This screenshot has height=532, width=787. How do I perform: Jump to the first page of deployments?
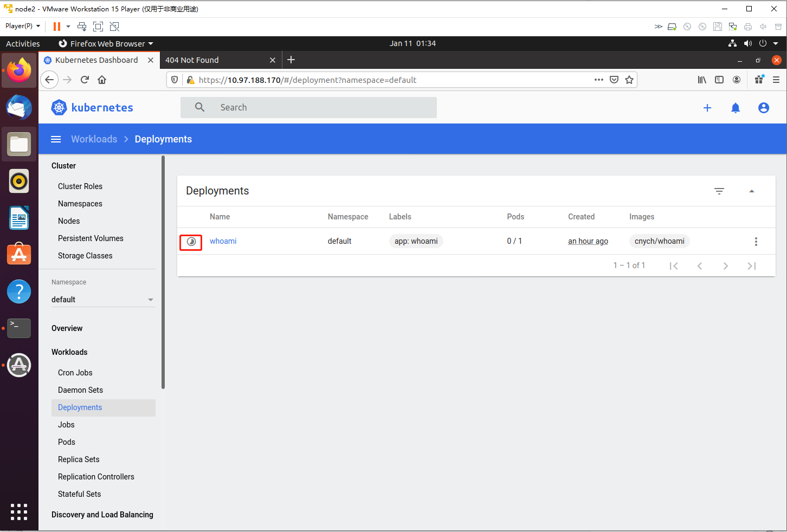point(674,266)
